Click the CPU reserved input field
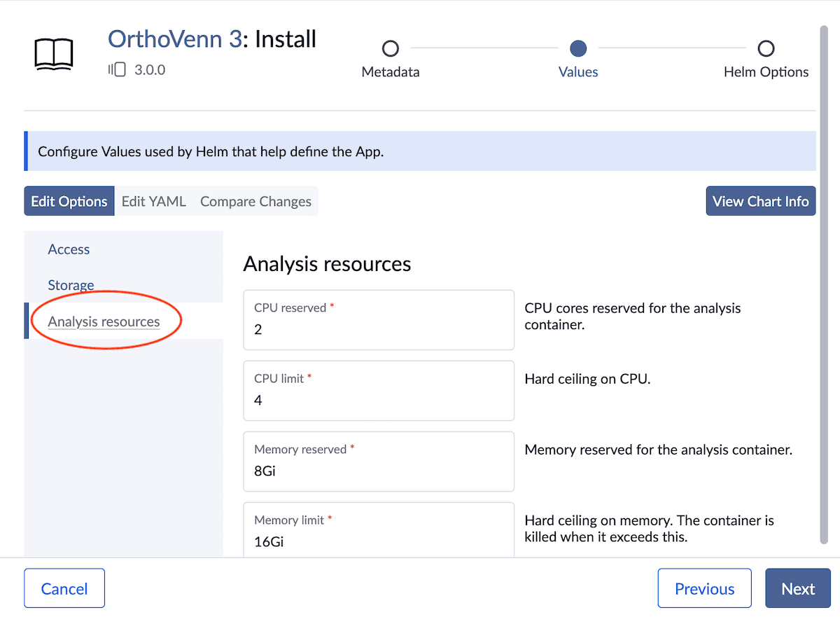The width and height of the screenshot is (840, 617). [379, 320]
